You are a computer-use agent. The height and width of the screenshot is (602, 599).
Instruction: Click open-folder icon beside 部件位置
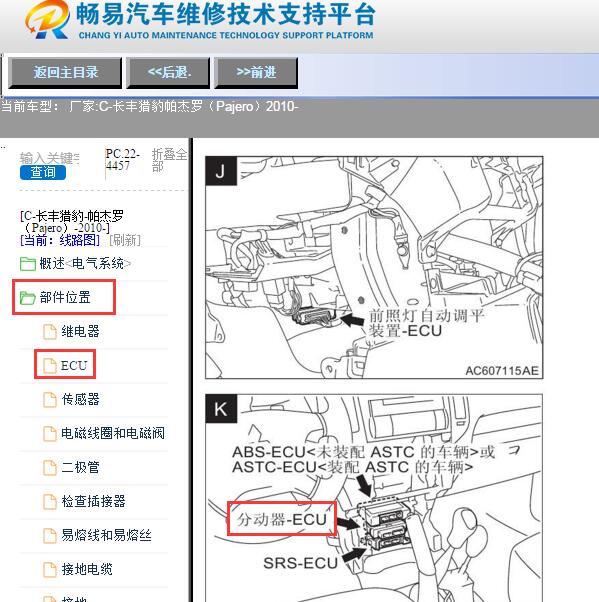(x=28, y=298)
